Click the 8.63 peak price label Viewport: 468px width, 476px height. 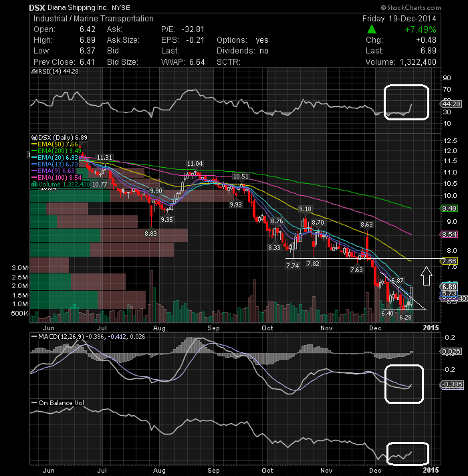366,225
